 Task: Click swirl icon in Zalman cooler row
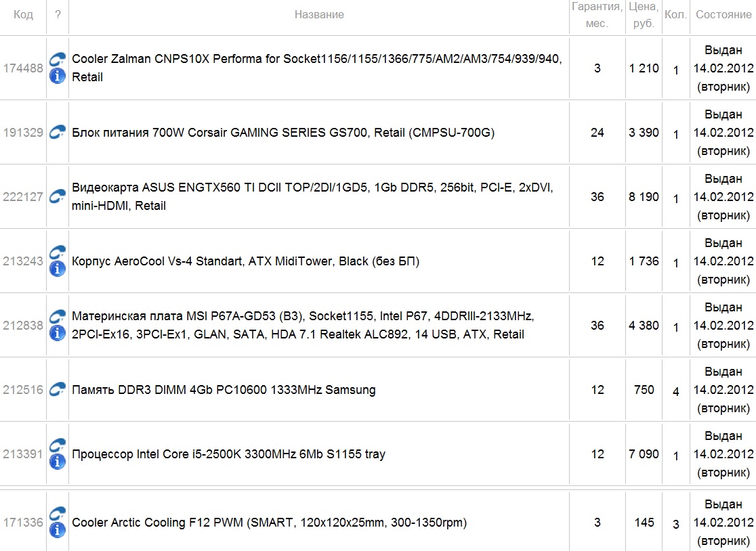point(58,60)
